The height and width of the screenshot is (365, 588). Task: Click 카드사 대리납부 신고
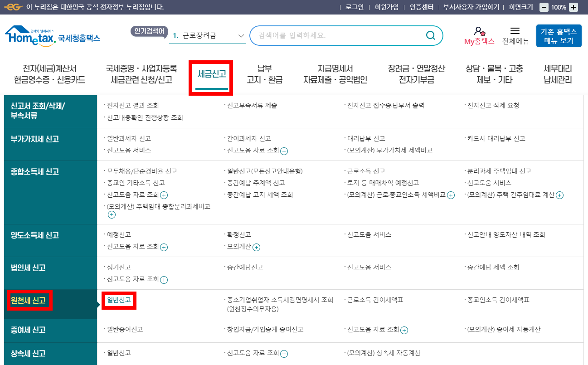pos(496,139)
